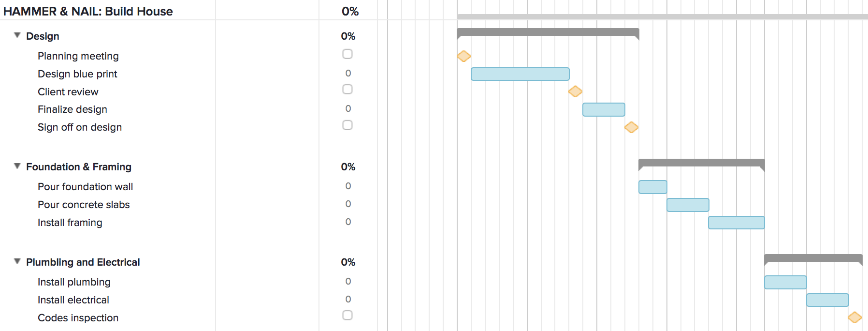Click the HAMMER & NAIL: Build House title
Image resolution: width=868 pixels, height=331 pixels.
click(88, 11)
